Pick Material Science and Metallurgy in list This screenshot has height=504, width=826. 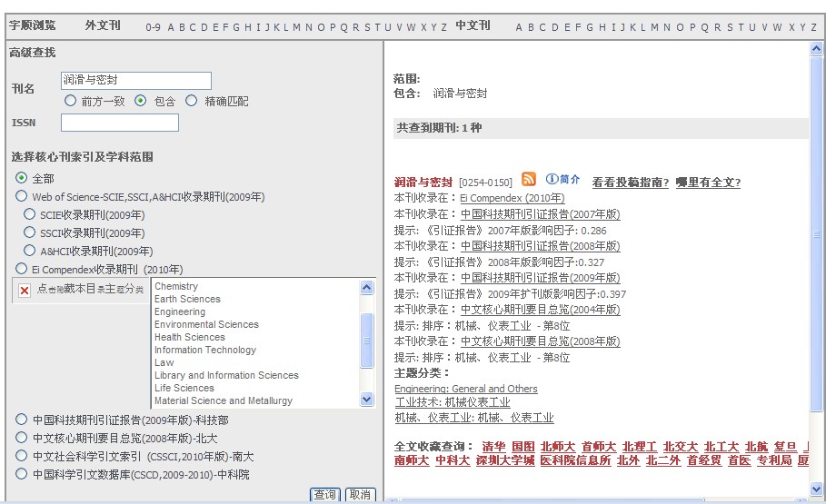pos(224,400)
